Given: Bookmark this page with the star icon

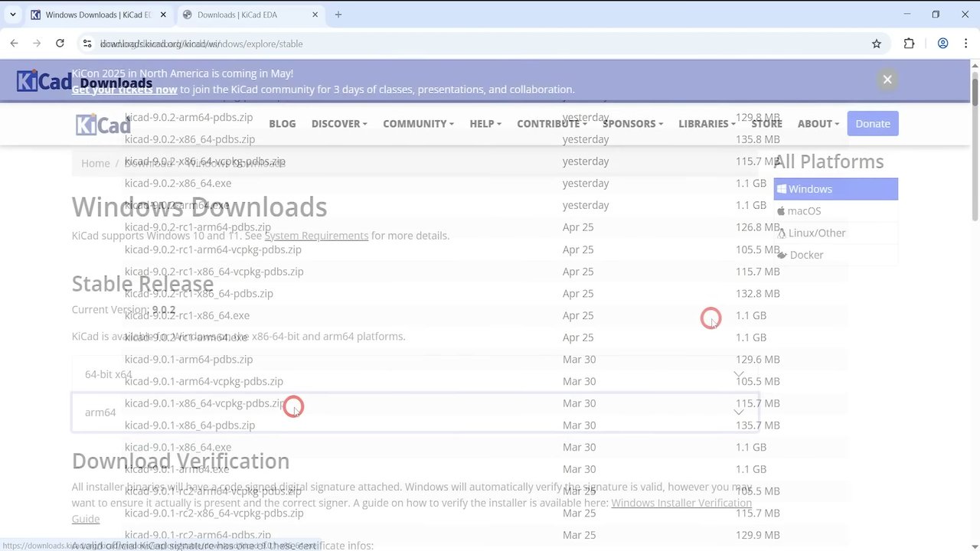Looking at the screenshot, I should point(877,44).
